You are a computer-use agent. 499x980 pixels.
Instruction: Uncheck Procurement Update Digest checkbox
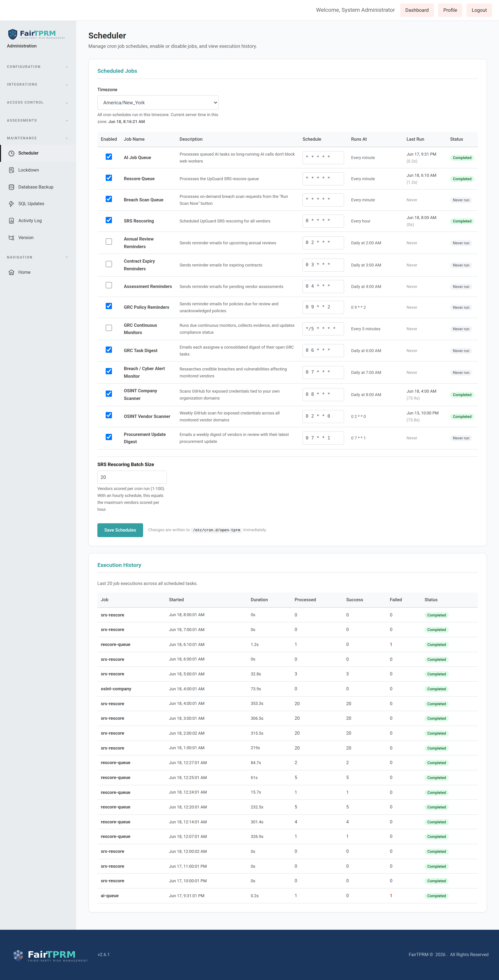[x=109, y=437]
